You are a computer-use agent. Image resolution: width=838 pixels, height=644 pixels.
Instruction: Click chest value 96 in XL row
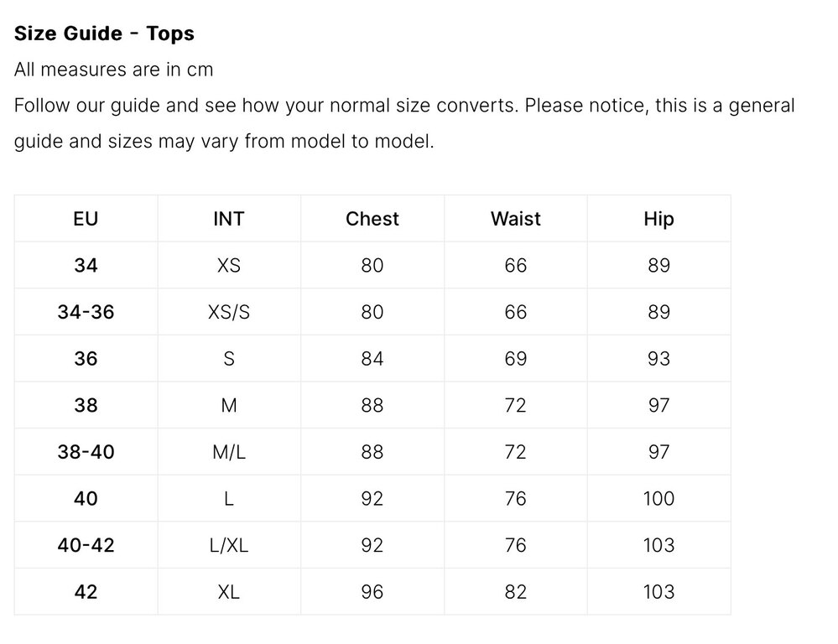coord(372,592)
